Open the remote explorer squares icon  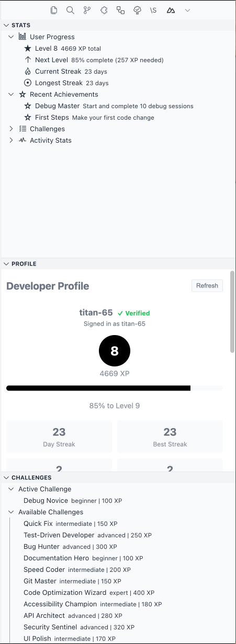120,10
